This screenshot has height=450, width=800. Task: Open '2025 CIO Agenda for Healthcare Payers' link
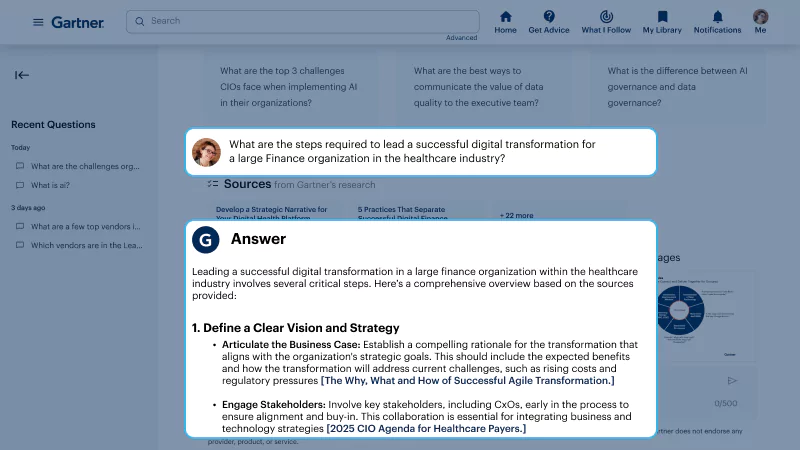426,429
